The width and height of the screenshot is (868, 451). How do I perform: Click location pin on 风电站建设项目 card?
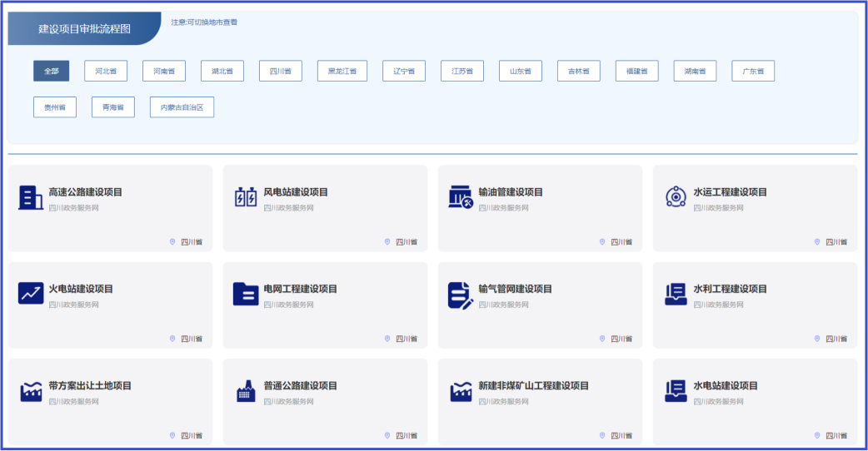coord(387,242)
